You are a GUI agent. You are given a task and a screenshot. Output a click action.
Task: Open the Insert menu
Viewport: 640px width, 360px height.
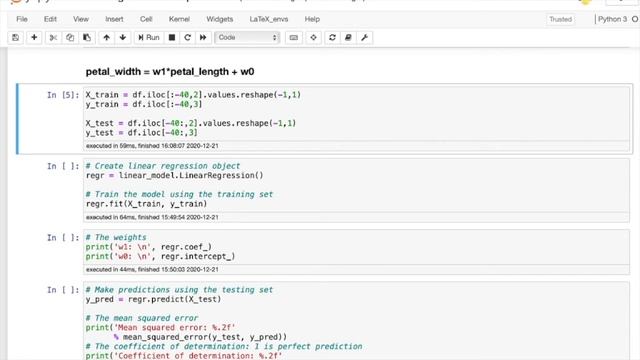tap(114, 19)
